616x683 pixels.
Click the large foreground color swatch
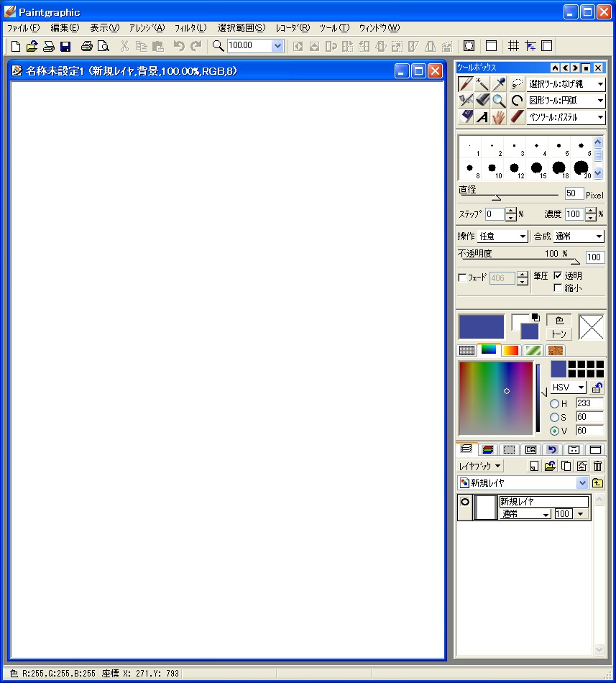point(482,326)
